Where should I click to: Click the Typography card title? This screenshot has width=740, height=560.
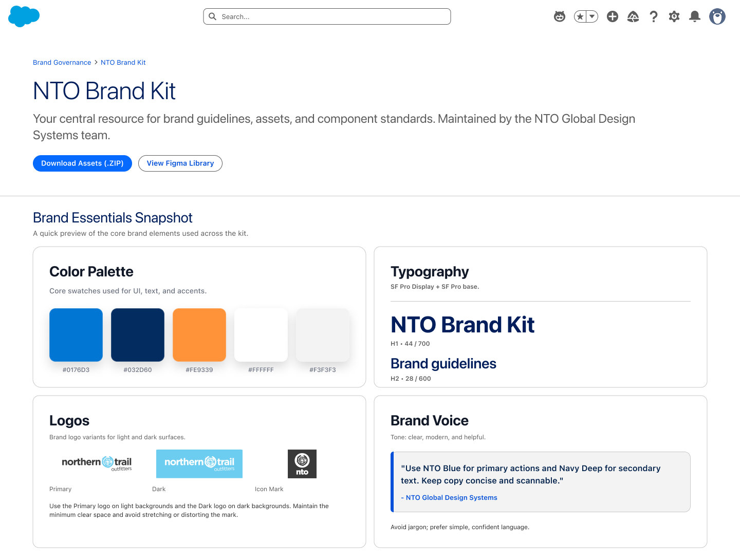tap(430, 271)
